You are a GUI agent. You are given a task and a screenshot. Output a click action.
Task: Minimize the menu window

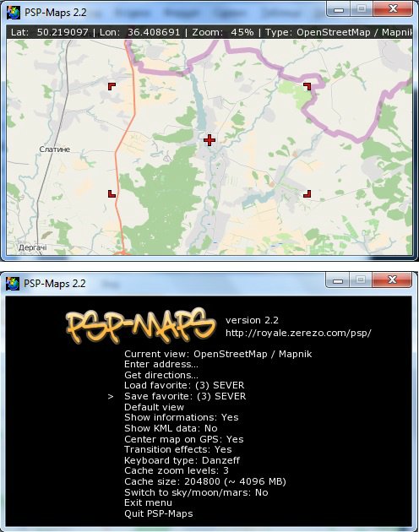(x=338, y=280)
